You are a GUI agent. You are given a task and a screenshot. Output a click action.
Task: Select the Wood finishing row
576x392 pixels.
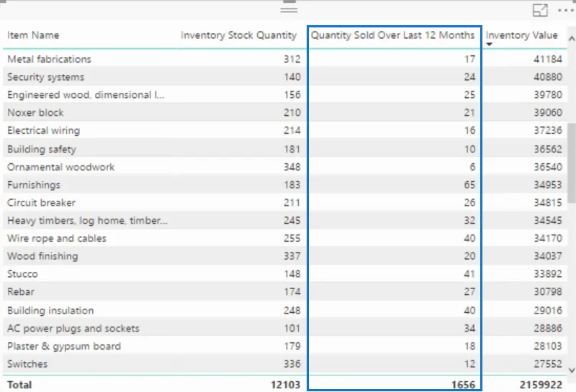click(284, 256)
